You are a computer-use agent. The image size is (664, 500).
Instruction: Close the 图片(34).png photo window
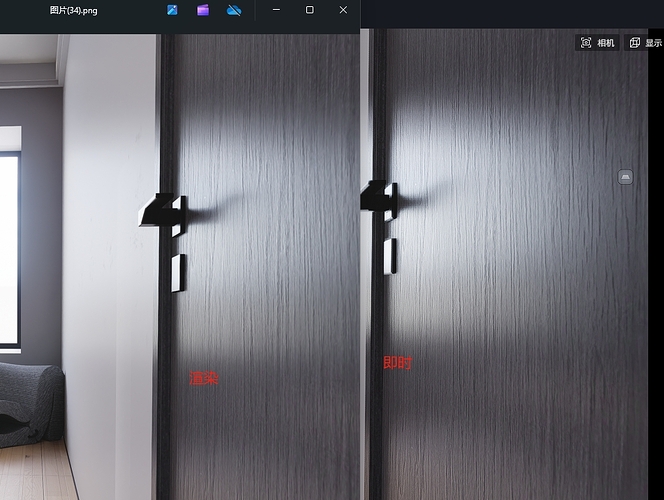click(x=343, y=10)
